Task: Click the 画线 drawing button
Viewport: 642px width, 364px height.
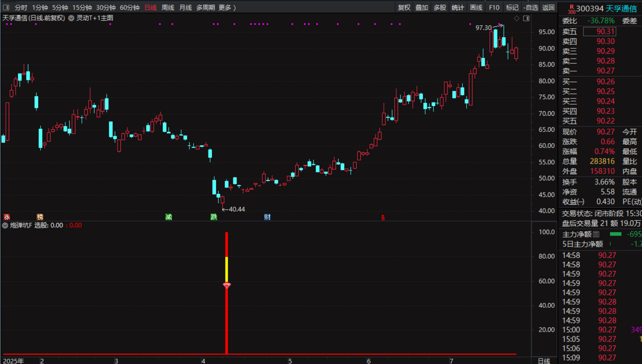Action: (x=476, y=7)
